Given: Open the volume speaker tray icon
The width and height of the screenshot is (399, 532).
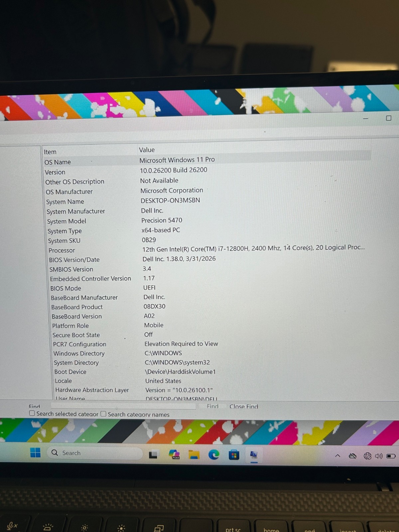Looking at the screenshot, I should 378,456.
